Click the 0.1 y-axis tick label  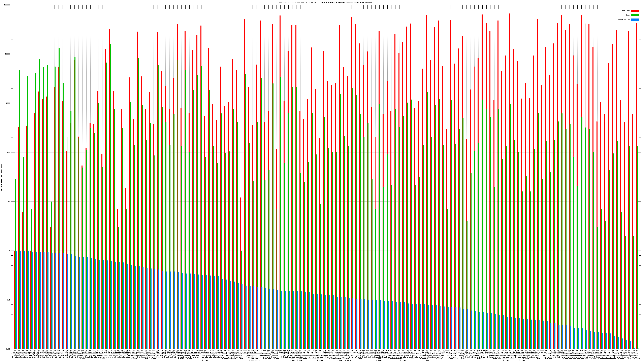[x=9, y=300]
